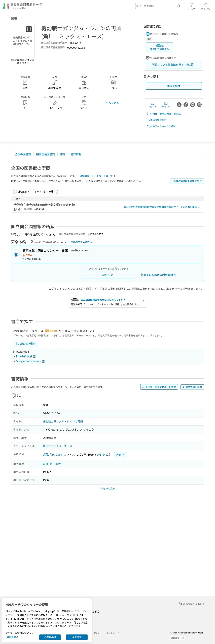Click the 出版年 calendar icon
This screenshot has width=215, height=644.
tap(113, 82)
